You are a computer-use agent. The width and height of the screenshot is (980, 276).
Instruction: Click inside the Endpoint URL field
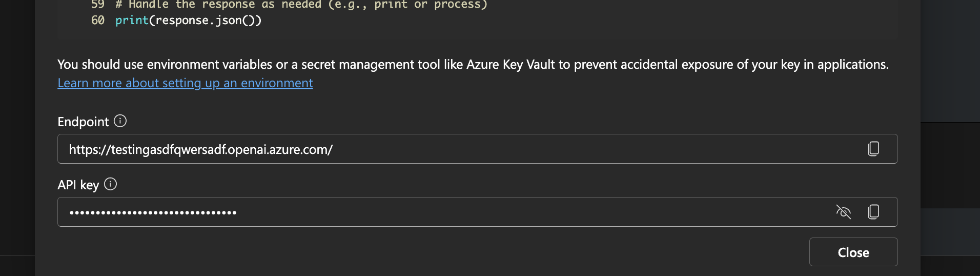(461, 149)
